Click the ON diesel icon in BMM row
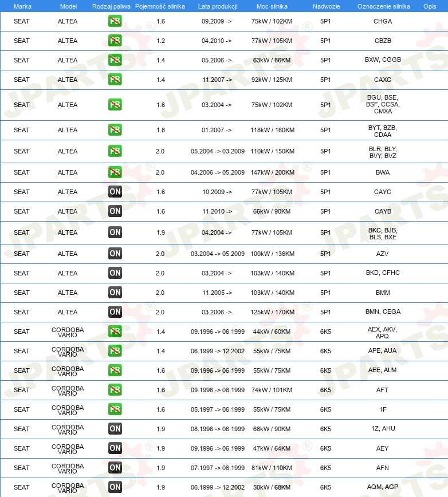Screen dimensions: 448x497 click(x=115, y=292)
